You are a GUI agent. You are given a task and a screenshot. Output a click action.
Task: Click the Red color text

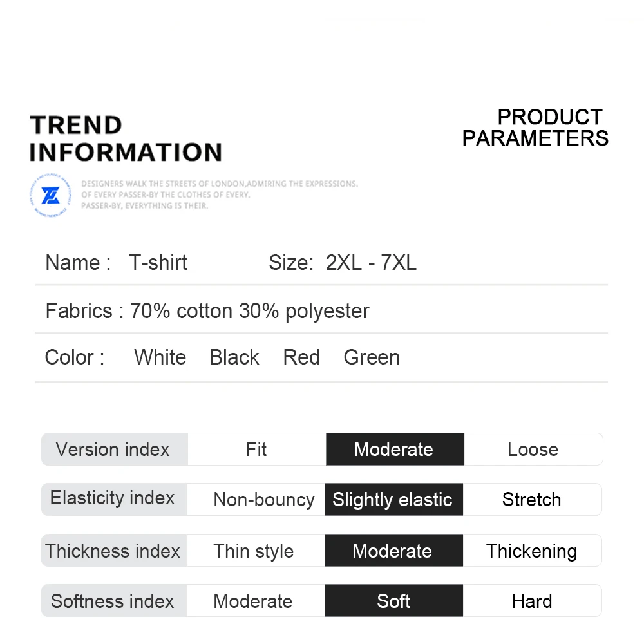click(x=301, y=357)
